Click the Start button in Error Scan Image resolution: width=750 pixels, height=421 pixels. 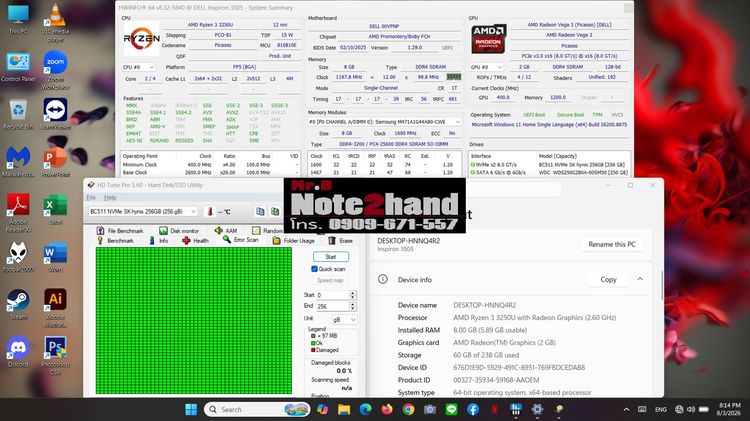(331, 257)
